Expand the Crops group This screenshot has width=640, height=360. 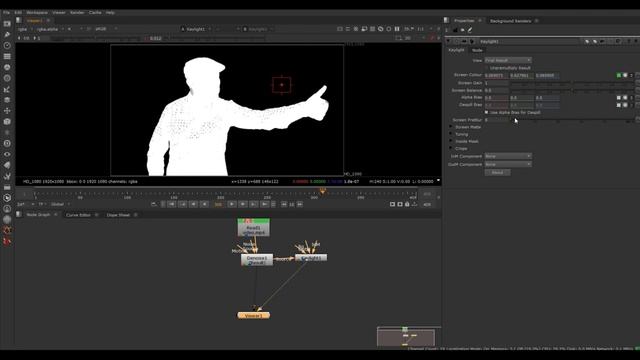tap(451, 149)
